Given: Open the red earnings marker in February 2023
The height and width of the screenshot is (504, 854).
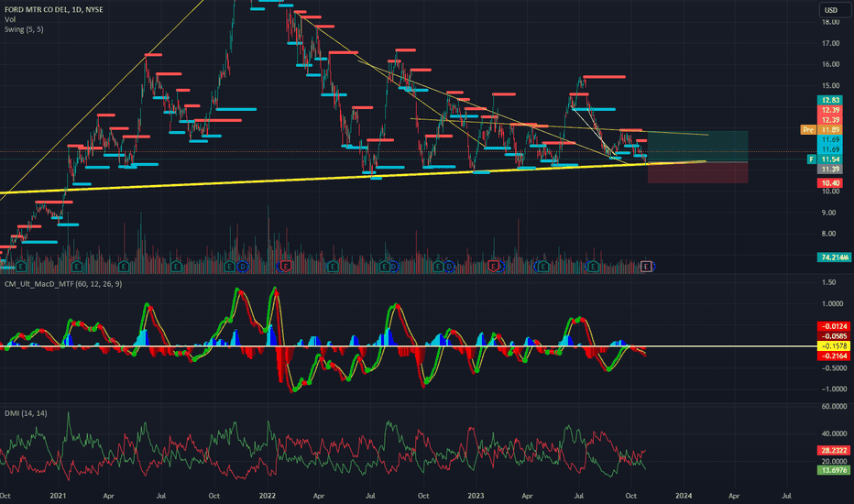Looking at the screenshot, I should 494,267.
